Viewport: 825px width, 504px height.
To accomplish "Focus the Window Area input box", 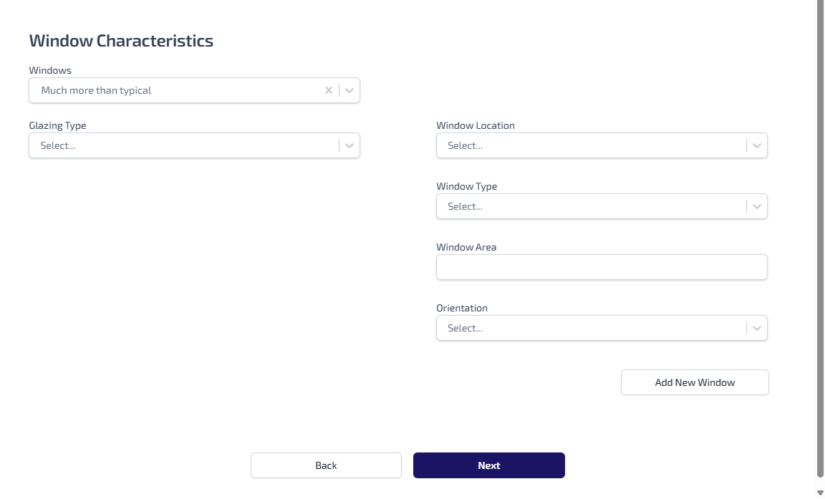I will click(x=602, y=267).
